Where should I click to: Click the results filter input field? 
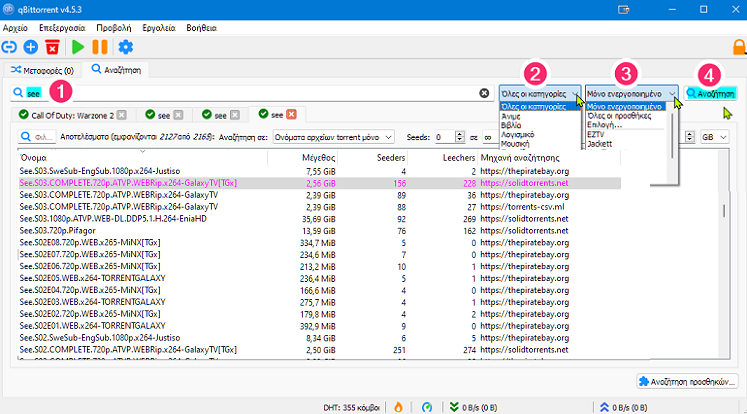[37, 137]
